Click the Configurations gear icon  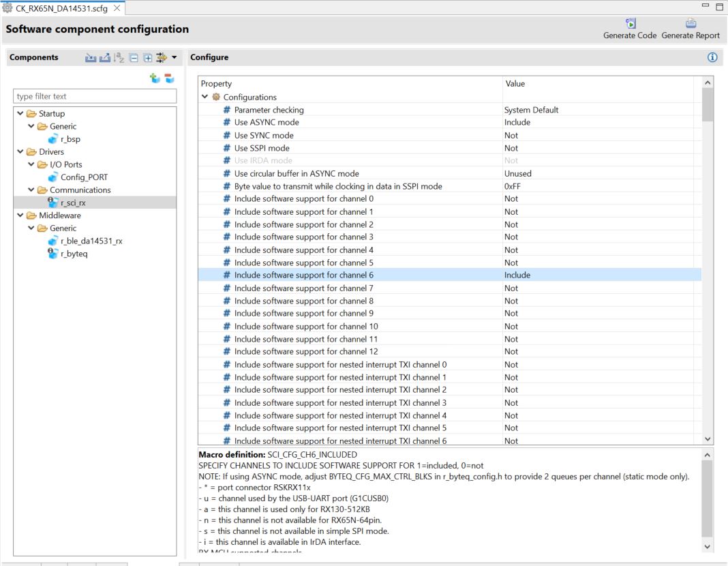tap(216, 97)
